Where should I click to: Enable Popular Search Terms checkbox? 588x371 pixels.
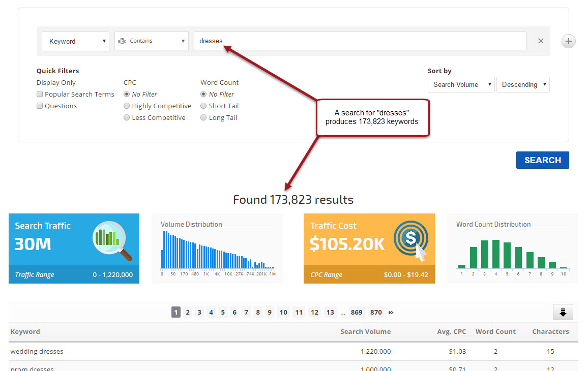tap(40, 95)
